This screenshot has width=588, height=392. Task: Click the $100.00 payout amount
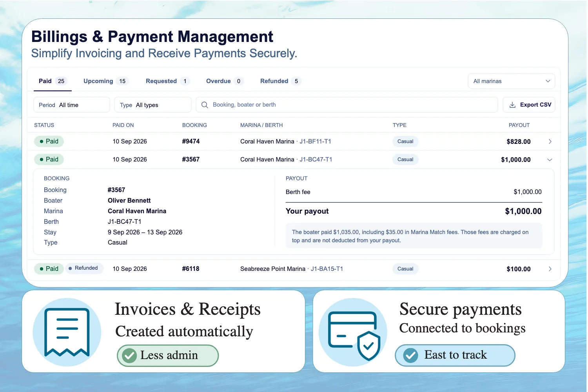tap(519, 269)
